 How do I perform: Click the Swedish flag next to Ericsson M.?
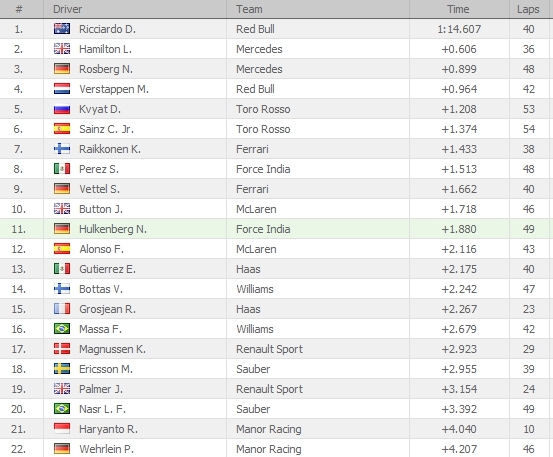62,368
